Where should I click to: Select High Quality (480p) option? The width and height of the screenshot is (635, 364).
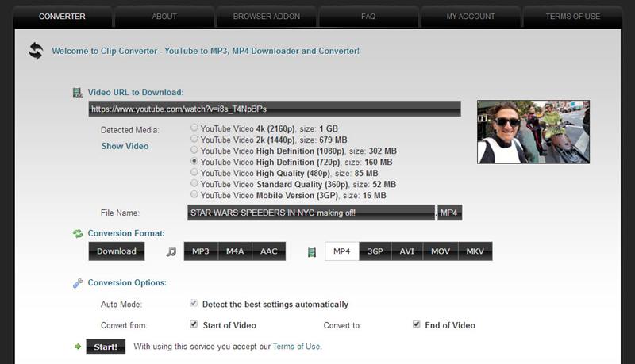coord(194,172)
